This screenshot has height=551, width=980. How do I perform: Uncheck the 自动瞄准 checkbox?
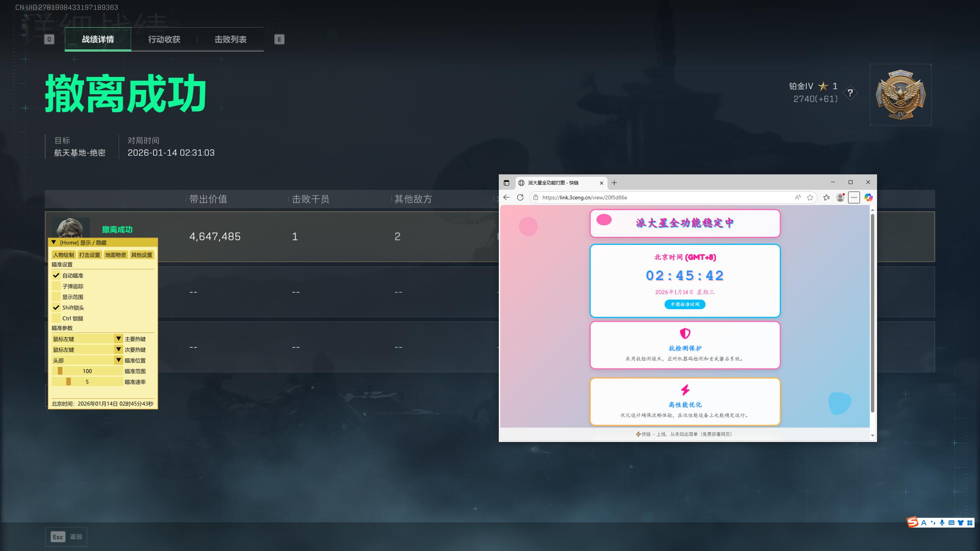56,275
